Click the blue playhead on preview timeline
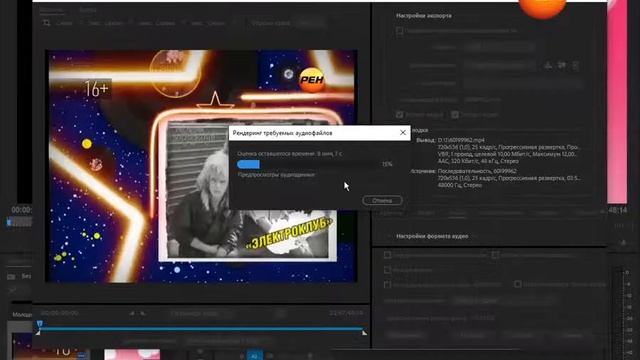 [40, 324]
